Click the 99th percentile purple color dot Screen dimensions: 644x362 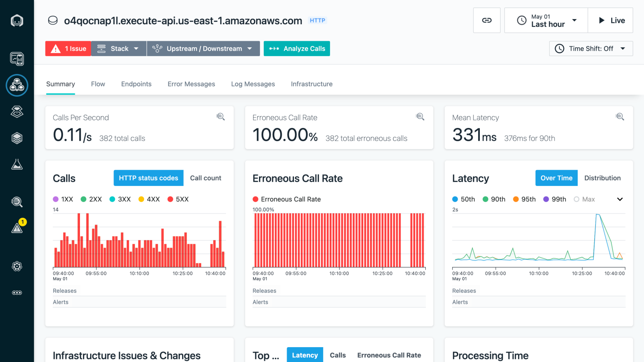click(546, 199)
